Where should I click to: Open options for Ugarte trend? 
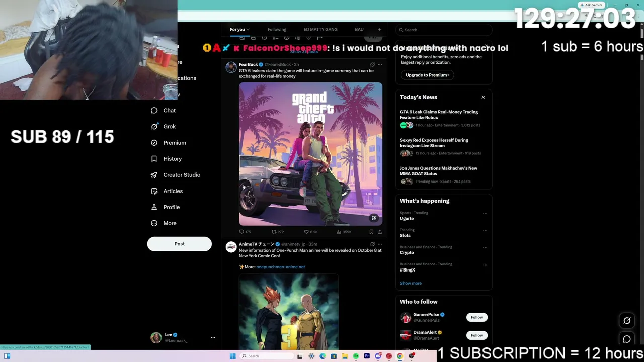pyautogui.click(x=485, y=214)
